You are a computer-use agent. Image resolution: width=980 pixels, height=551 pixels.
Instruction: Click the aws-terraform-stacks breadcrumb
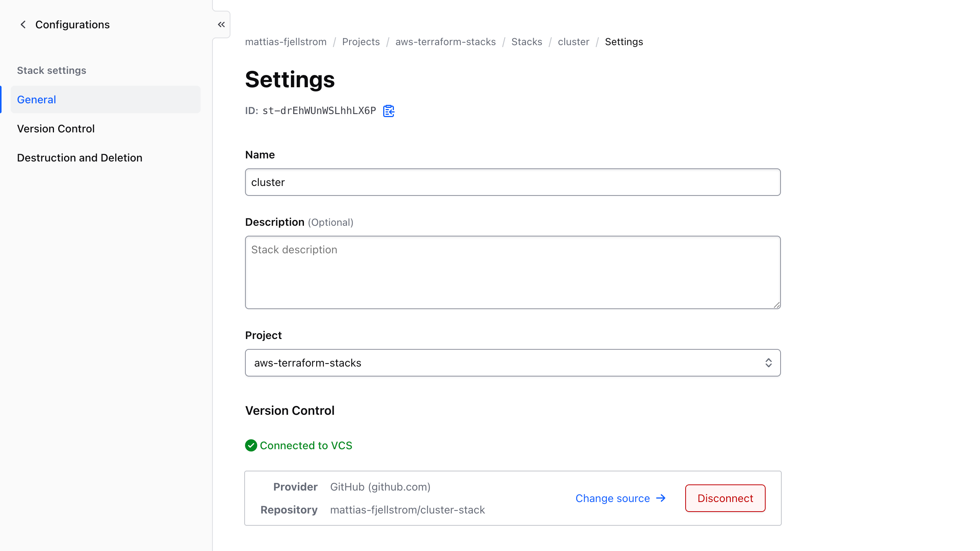[x=445, y=42]
